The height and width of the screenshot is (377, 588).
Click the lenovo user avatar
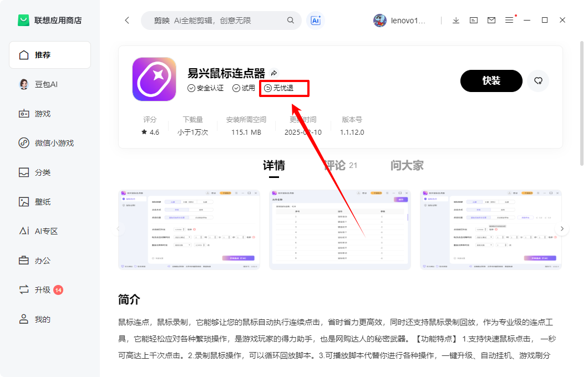[x=379, y=21]
